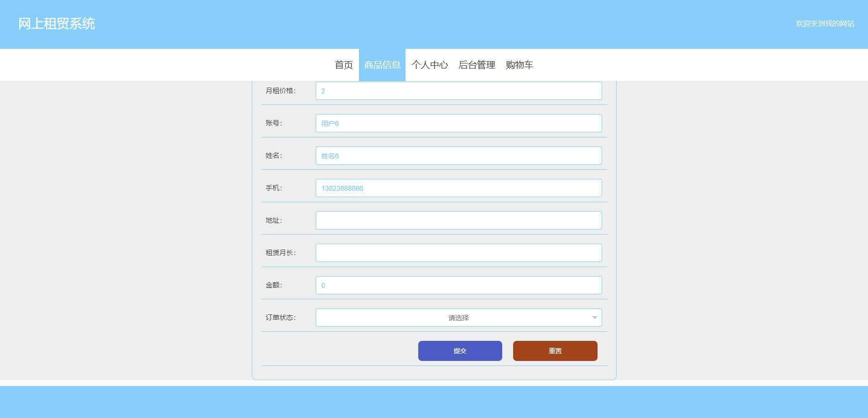Click the 手机 label text
Image resolution: width=868 pixels, height=418 pixels.
(x=274, y=188)
